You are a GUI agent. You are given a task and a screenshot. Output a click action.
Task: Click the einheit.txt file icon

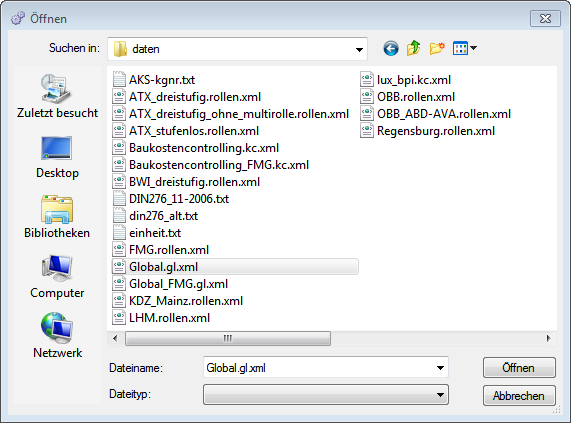tap(119, 232)
